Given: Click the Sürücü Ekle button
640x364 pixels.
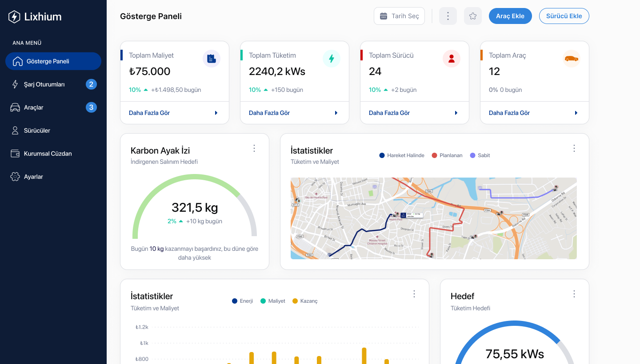Looking at the screenshot, I should pos(564,16).
